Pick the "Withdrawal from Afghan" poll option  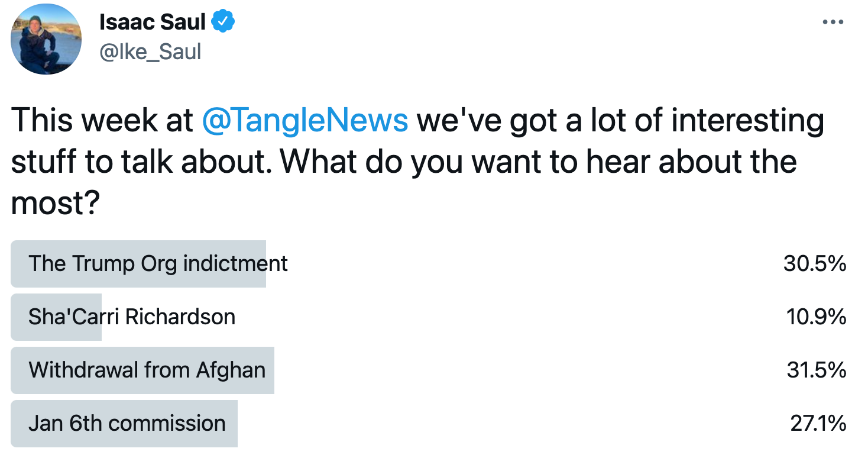(x=147, y=370)
